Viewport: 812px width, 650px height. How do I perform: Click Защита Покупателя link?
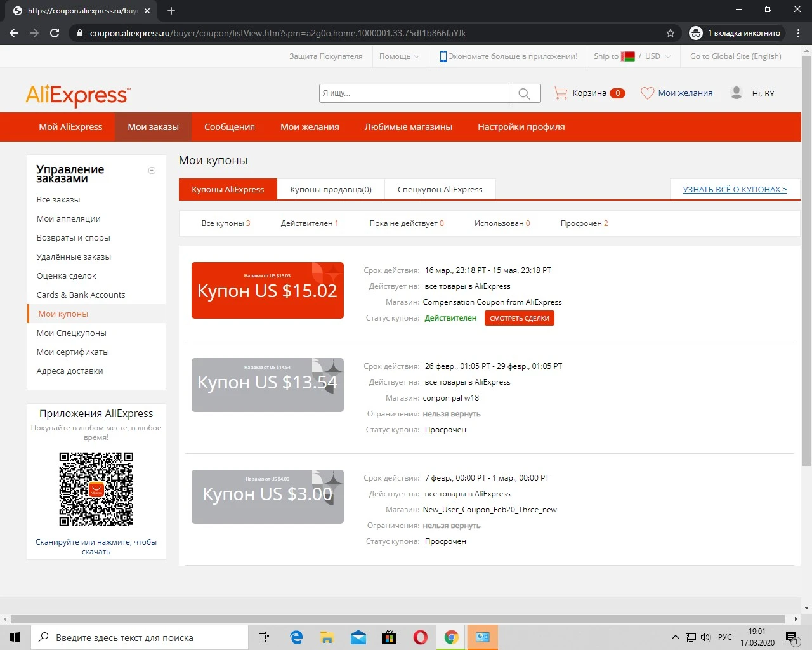(326, 56)
